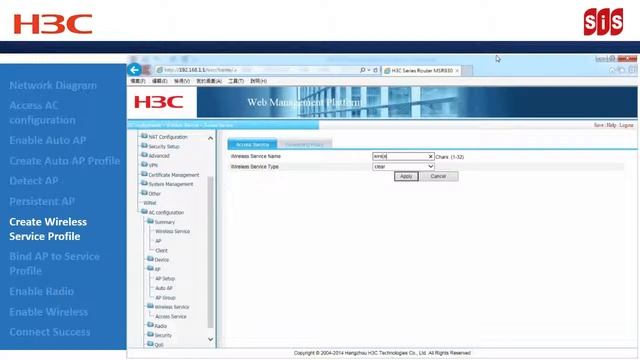Clear the Wireless Service Name field with X

(430, 156)
